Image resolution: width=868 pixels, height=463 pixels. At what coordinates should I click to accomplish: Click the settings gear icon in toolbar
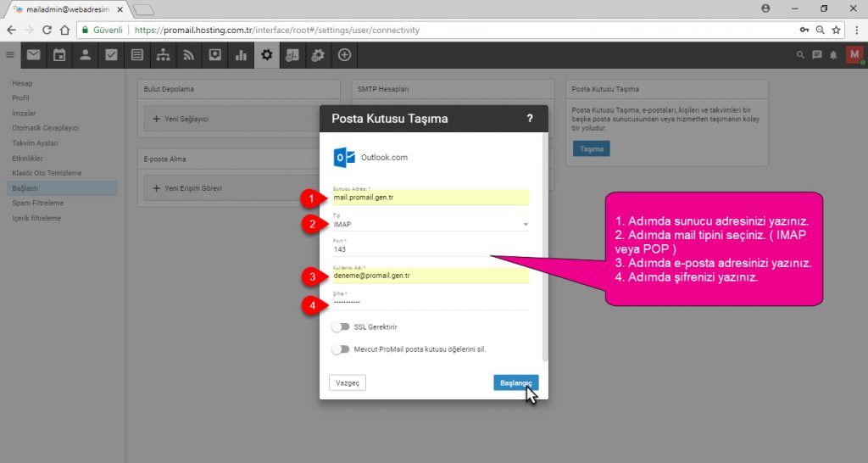(267, 55)
